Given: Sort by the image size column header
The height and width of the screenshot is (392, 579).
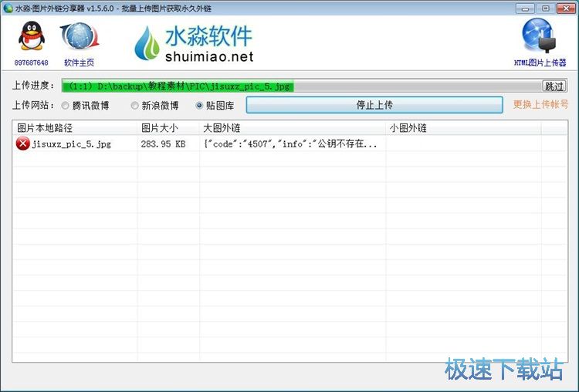Looking at the screenshot, I should click(x=168, y=127).
